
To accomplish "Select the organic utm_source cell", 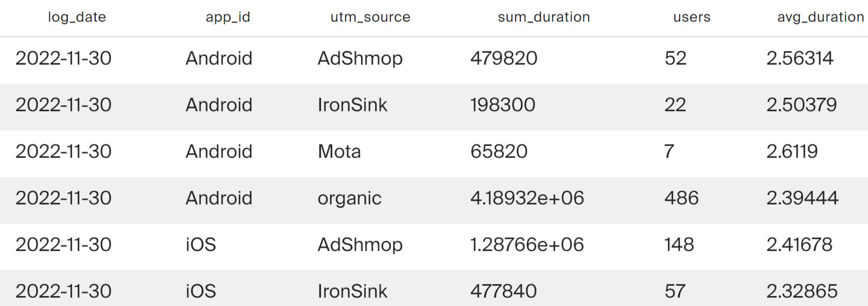I will pyautogui.click(x=349, y=198).
